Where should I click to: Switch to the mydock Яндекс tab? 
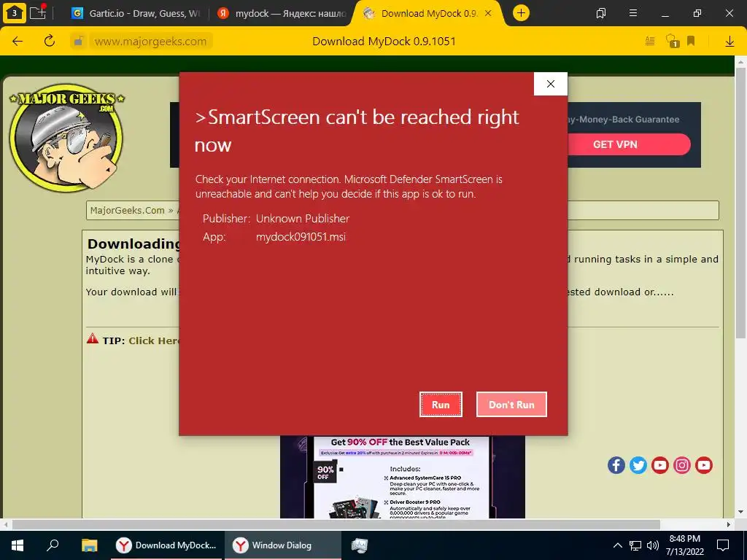click(x=281, y=13)
